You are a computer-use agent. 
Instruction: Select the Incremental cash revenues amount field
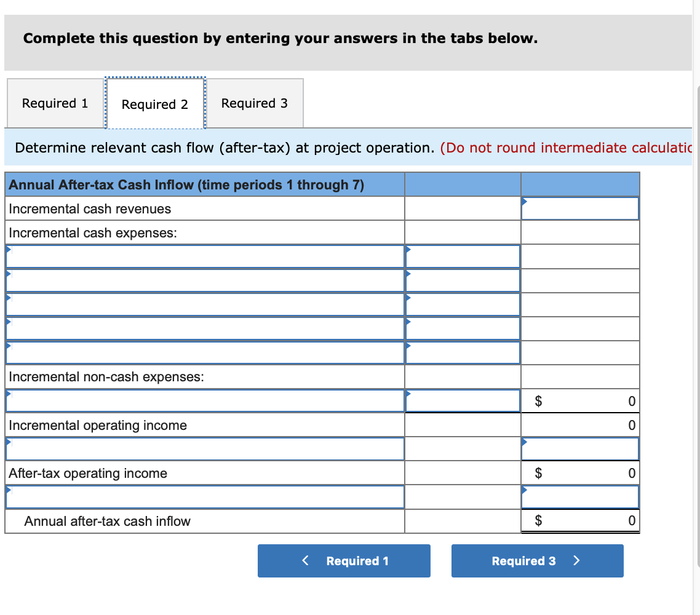point(579,208)
